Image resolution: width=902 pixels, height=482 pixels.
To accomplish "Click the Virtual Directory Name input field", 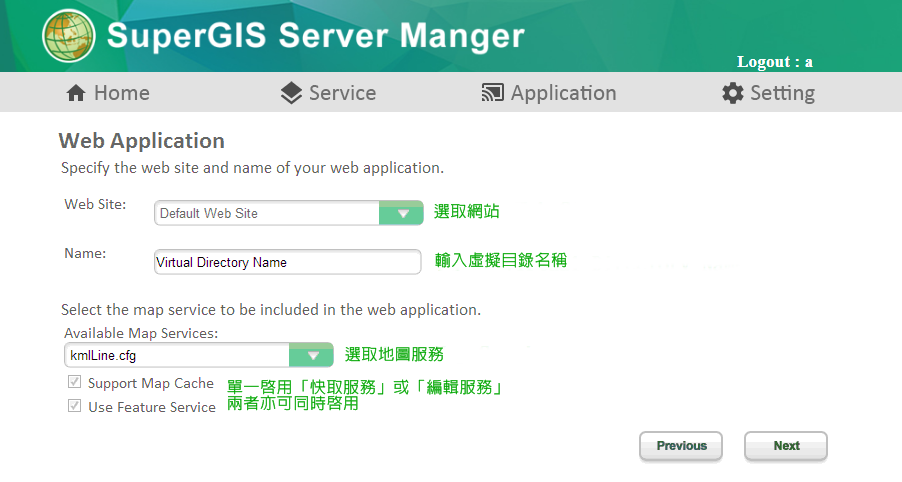I will tap(287, 262).
